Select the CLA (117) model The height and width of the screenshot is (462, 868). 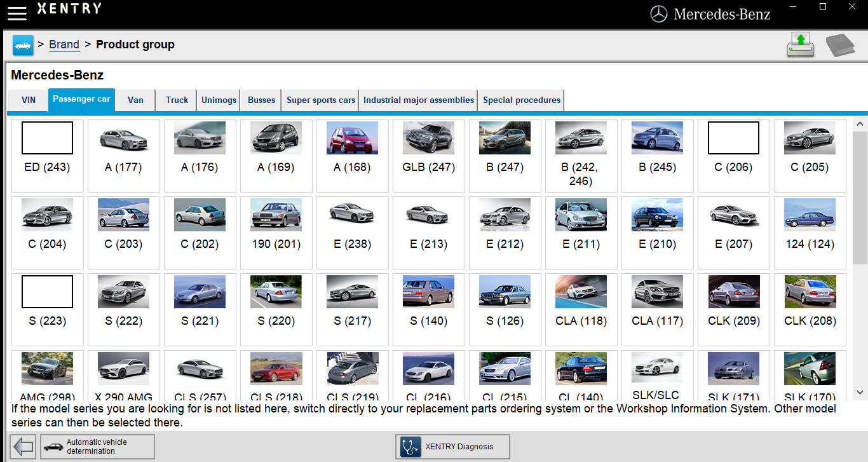tap(658, 309)
